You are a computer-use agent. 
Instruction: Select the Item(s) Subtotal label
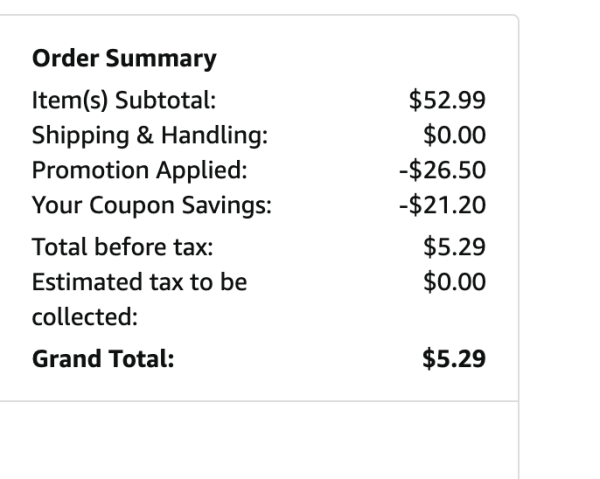124,100
